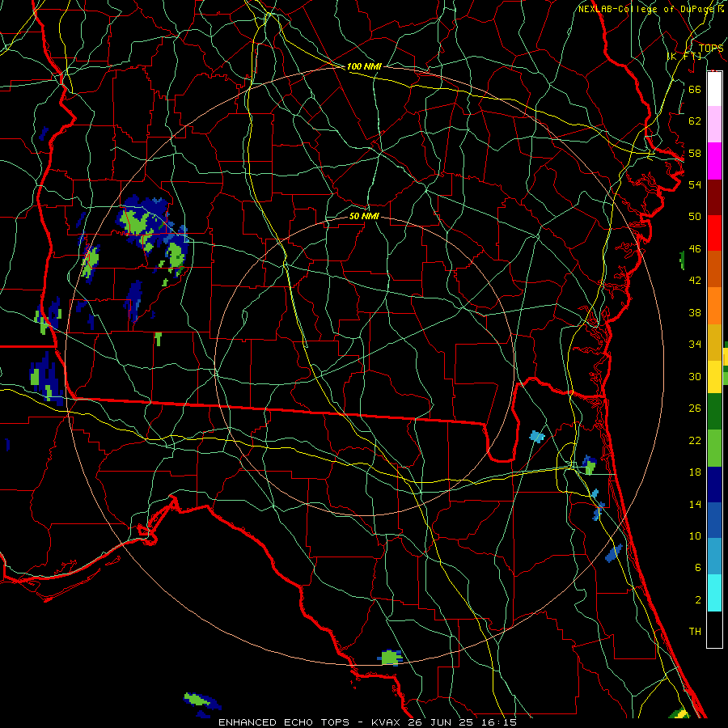Click the bright orange legend swatch
This screenshot has width=728, height=728.
coord(714,306)
